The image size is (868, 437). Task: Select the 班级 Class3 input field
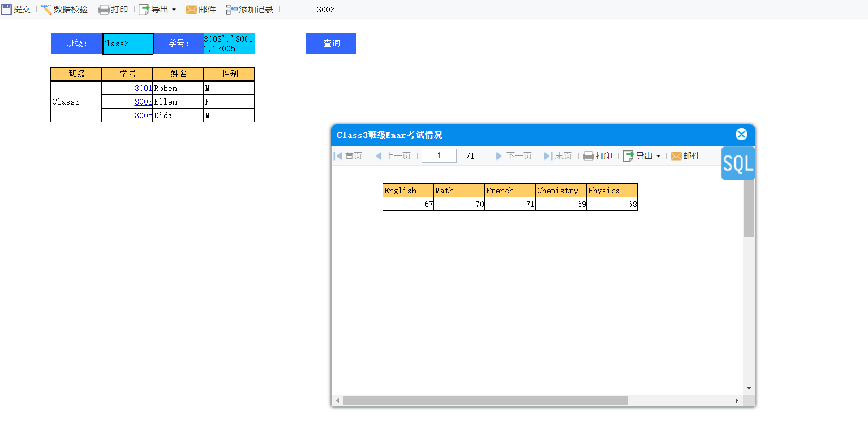pyautogui.click(x=128, y=44)
